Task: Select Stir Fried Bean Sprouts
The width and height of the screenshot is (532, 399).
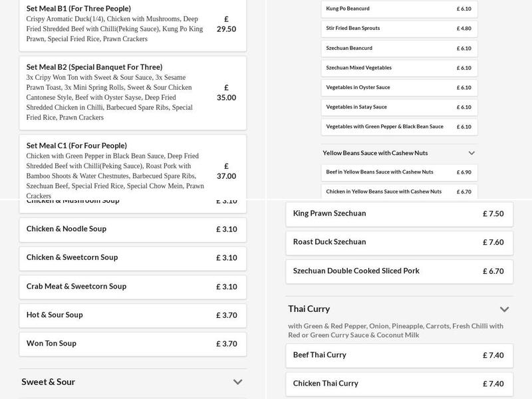Action: 399,28
